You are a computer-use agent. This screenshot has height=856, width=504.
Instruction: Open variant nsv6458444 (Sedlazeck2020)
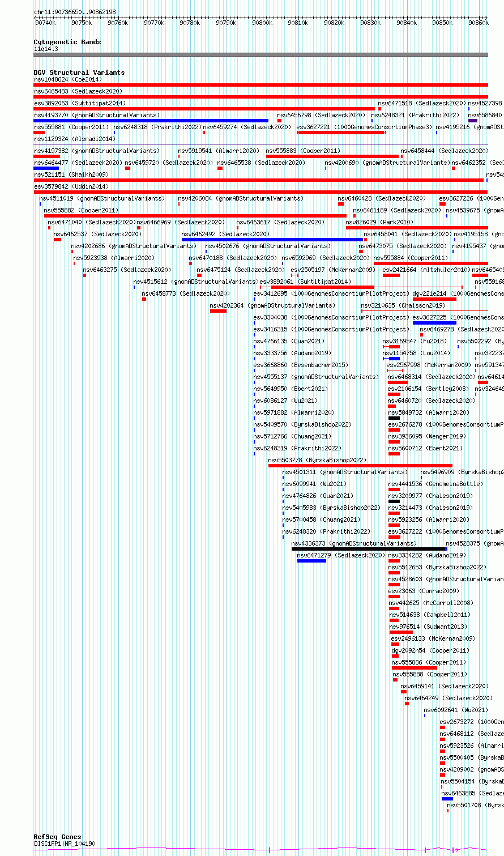[445, 151]
